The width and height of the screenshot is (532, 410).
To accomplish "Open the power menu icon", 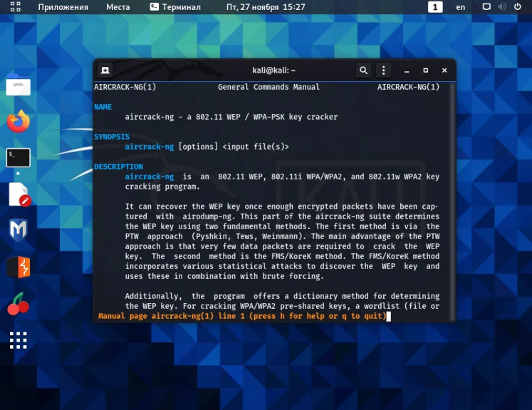I will pyautogui.click(x=518, y=7).
